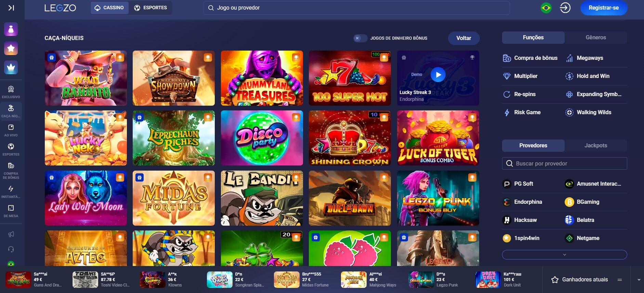Open the star promotions sidebar icon
This screenshot has height=293, width=644.
pyautogui.click(x=11, y=49)
